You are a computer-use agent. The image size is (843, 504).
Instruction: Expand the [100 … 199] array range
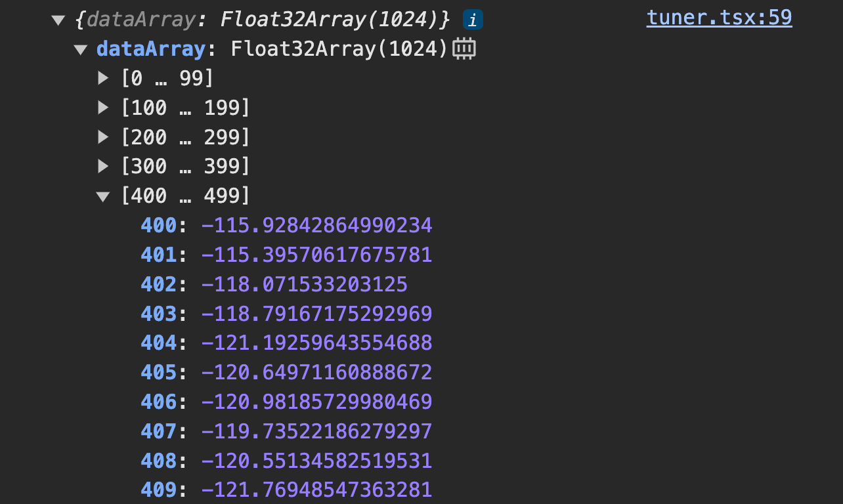pyautogui.click(x=104, y=108)
